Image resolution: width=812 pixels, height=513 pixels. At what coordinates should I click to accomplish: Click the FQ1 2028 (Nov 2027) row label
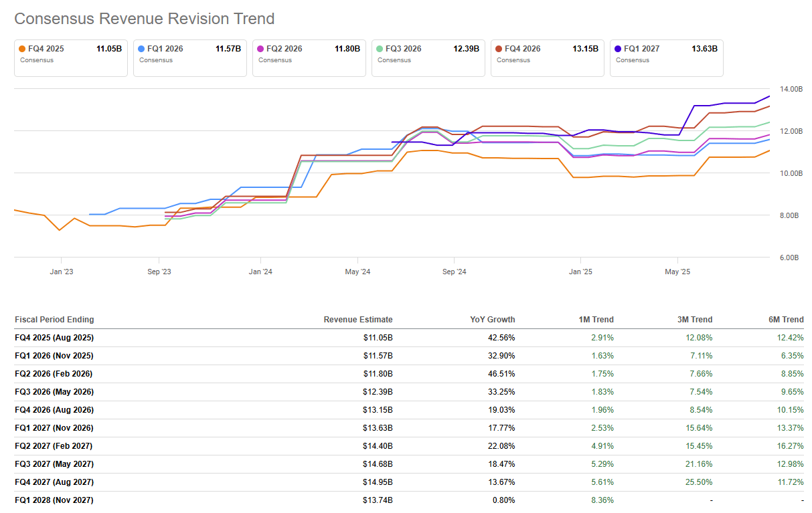54,500
